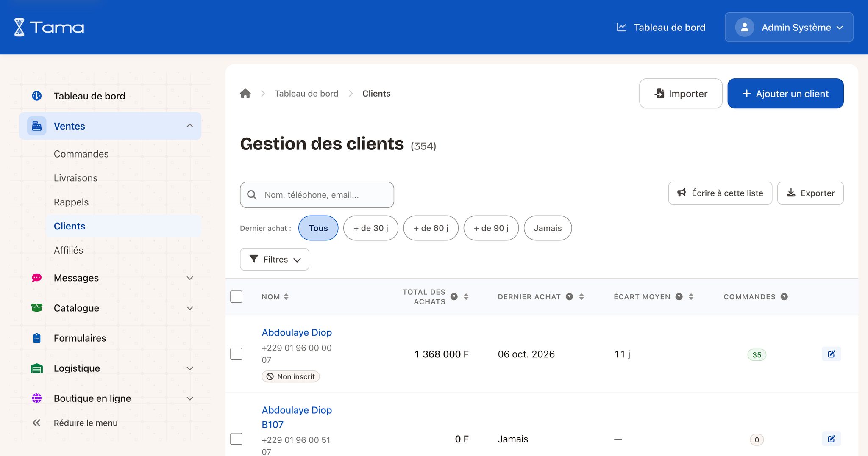Viewport: 868px width, 456px height.
Task: Expand the Messages menu chevron
Action: pos(190,278)
